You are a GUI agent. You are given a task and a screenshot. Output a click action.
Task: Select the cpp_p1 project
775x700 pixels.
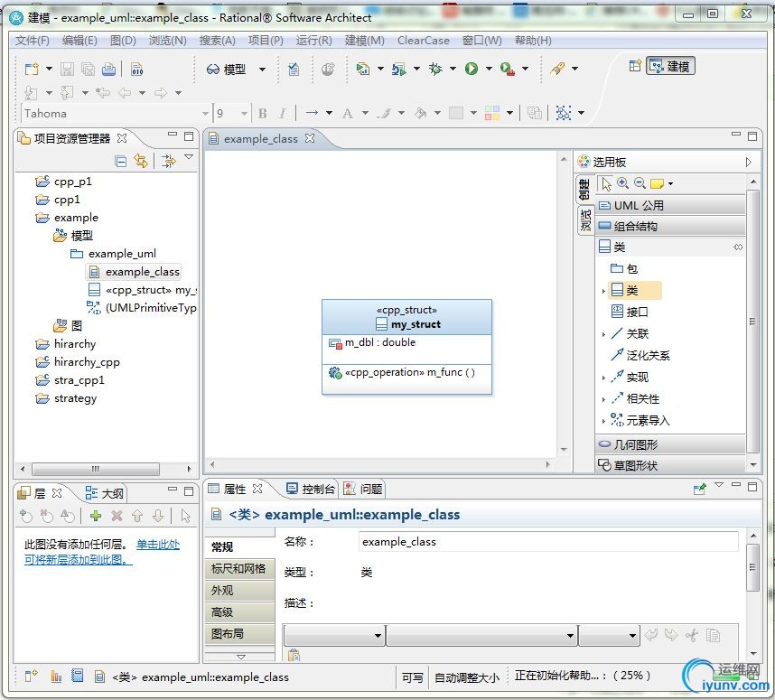coord(63,182)
